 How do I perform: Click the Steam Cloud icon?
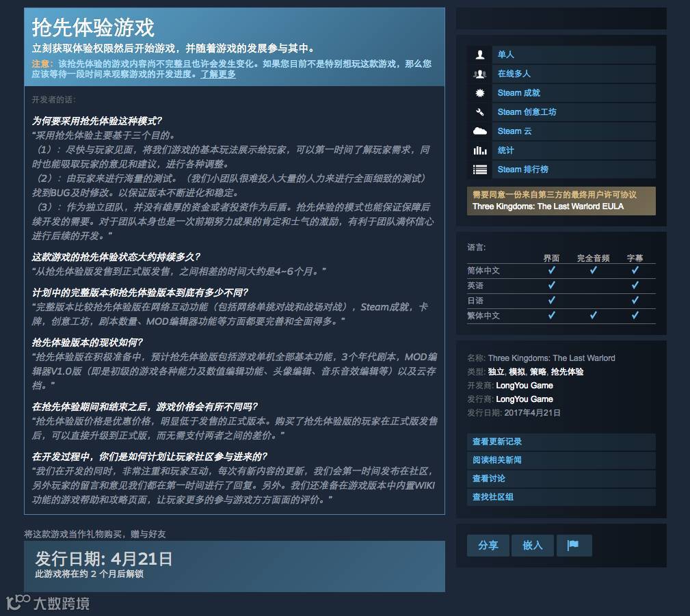point(479,131)
